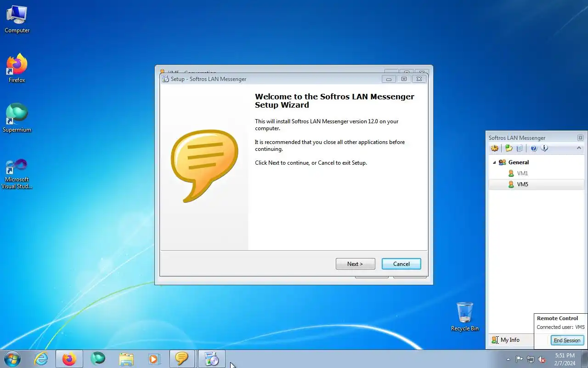Viewport: 588px width, 368px height.
Task: Close the Softros LAN Messenger panel
Action: pos(580,138)
